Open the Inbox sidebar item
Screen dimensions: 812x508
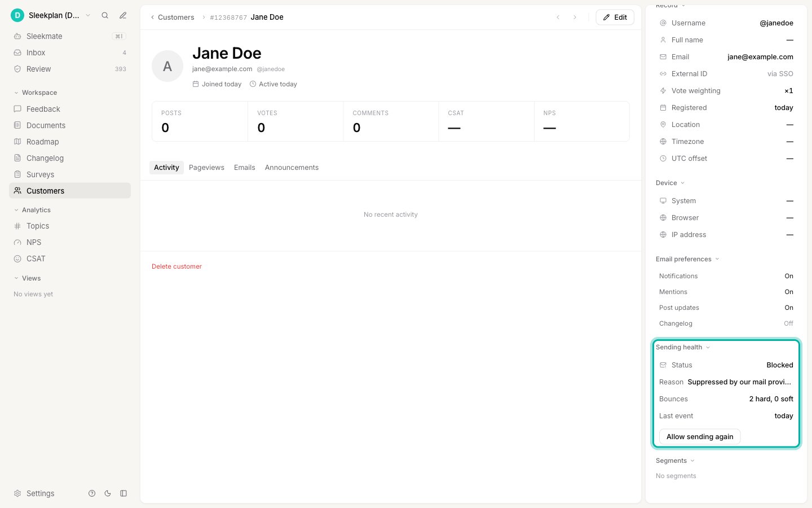point(70,52)
